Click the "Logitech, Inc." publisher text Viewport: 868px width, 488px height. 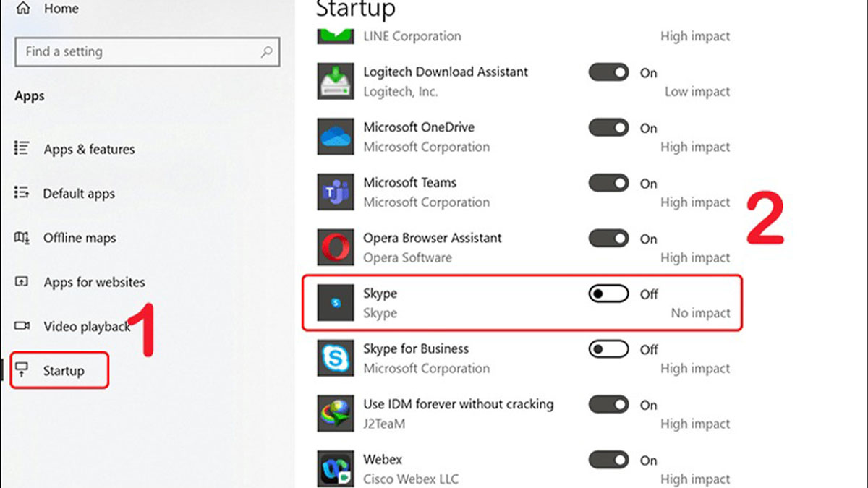pos(401,92)
